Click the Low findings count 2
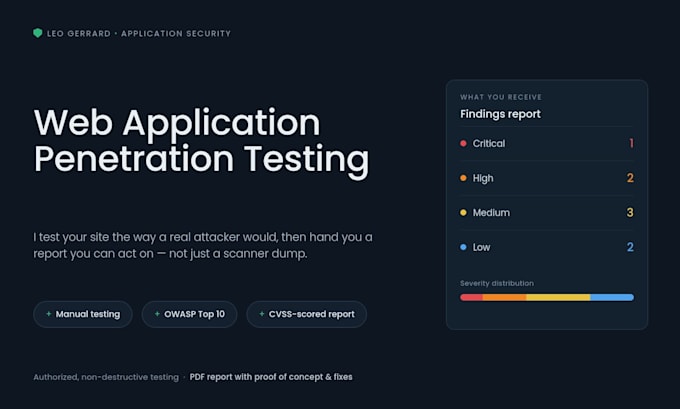 coord(630,247)
